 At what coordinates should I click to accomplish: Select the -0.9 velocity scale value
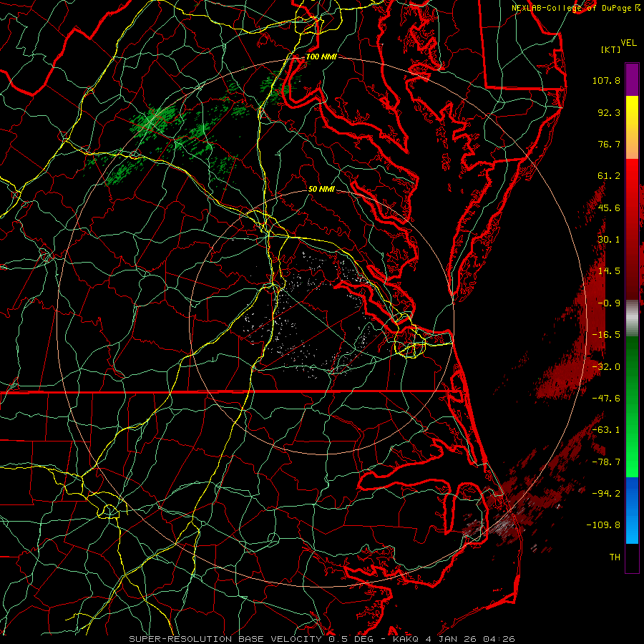(609, 303)
